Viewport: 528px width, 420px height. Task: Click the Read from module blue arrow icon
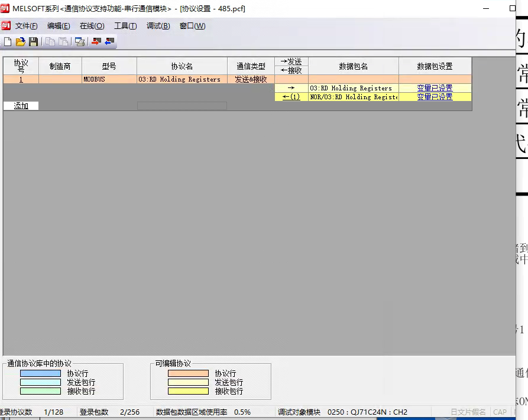(109, 41)
